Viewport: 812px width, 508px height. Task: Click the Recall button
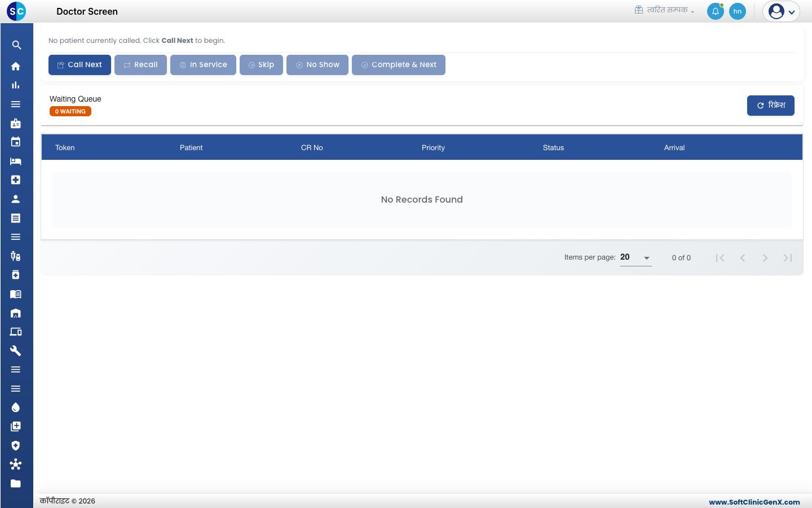click(140, 65)
